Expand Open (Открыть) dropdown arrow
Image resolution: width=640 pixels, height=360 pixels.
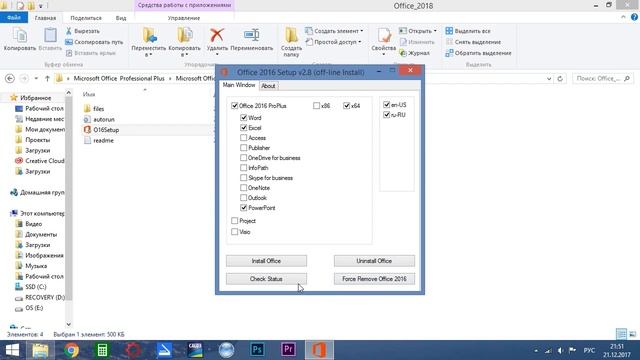[435, 31]
